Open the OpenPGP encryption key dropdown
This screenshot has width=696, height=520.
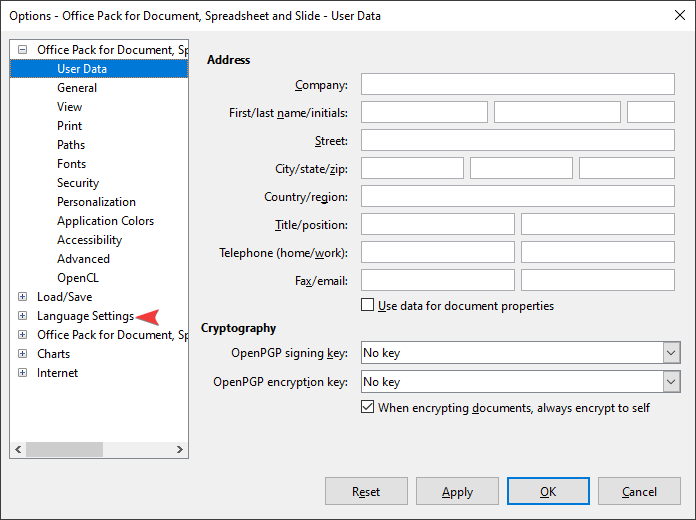(x=670, y=382)
